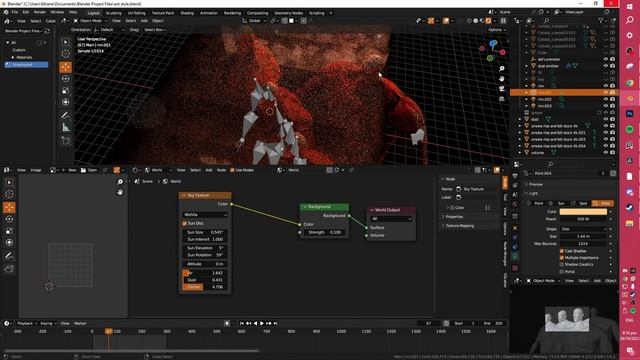The image size is (640, 360).
Task: Jump to the timeline end frame
Action: pyautogui.click(x=276, y=323)
